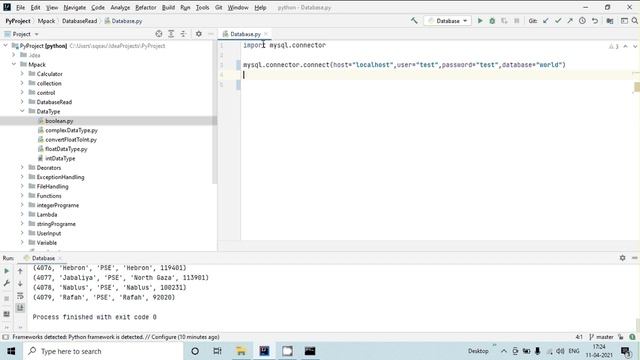Click the Mpack breadcrumb
The width and height of the screenshot is (640, 360).
tap(46, 21)
